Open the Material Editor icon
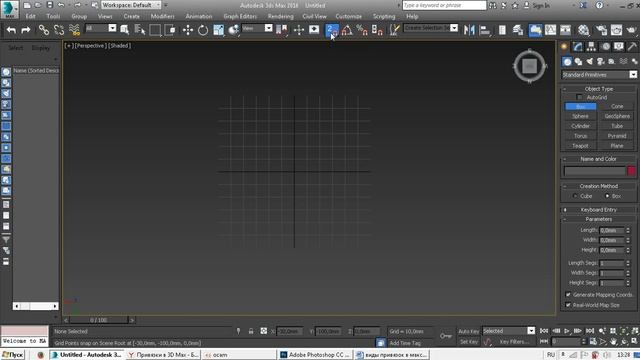Viewport: 640px width, 360px height. coord(584,30)
